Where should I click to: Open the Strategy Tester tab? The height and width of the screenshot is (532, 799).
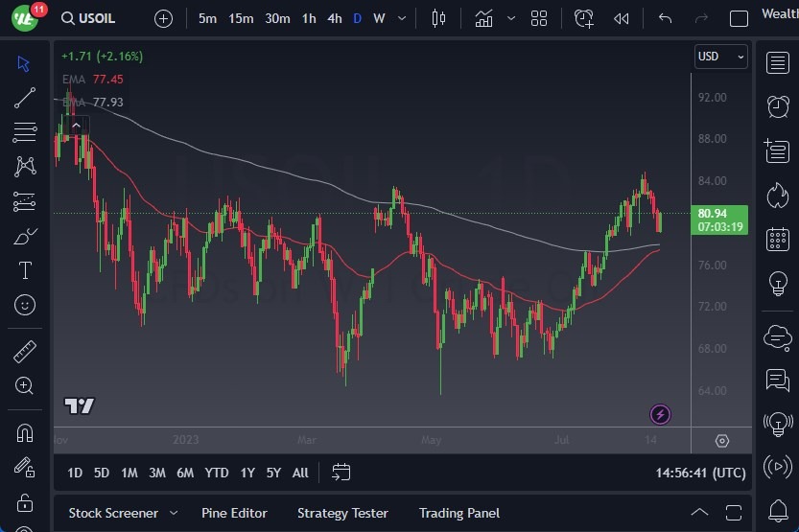[x=342, y=513]
